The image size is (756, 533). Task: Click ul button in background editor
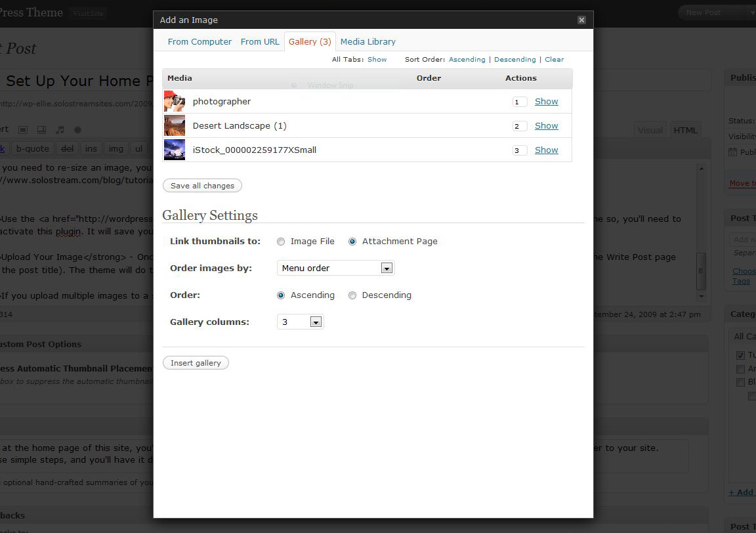(x=139, y=148)
